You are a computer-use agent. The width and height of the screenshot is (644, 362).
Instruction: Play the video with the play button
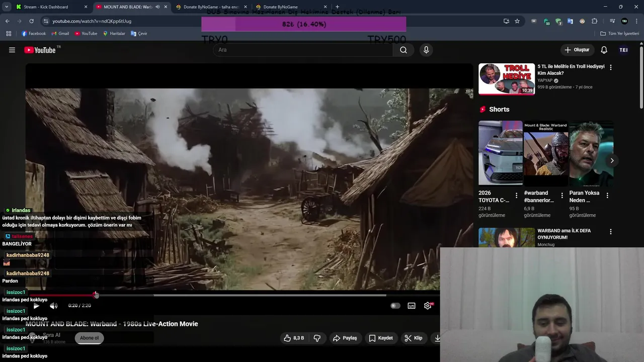[36, 306]
